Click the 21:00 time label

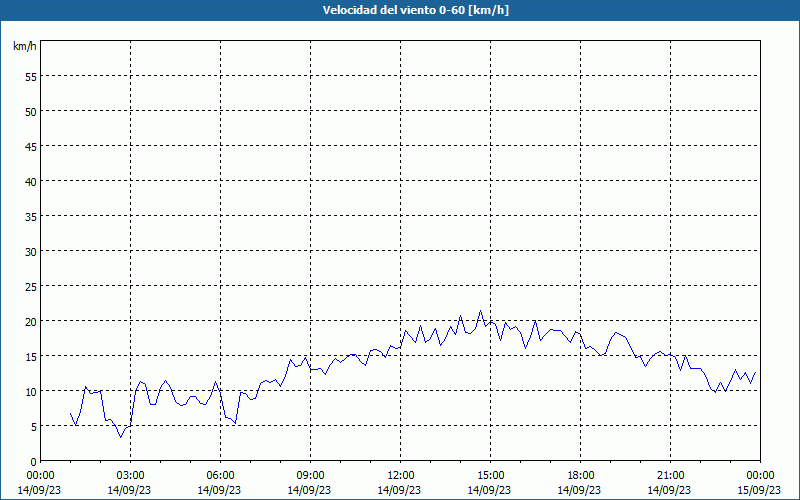click(x=670, y=476)
